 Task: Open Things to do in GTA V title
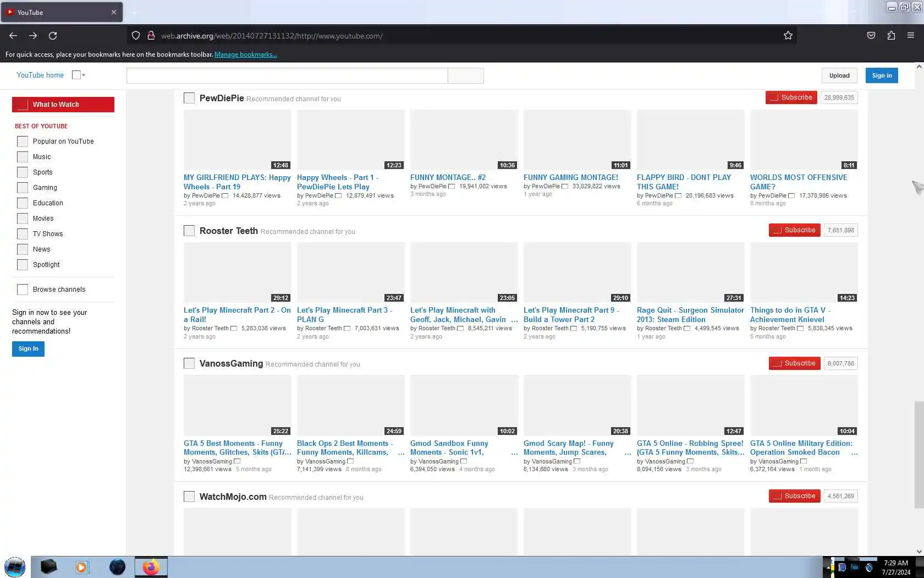coord(790,315)
